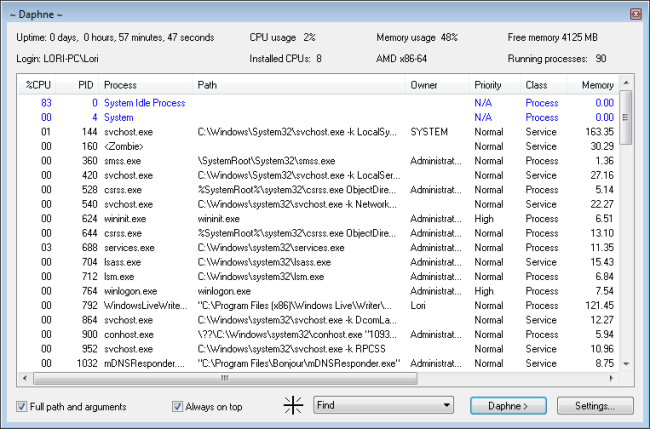Click the Windows Live Writer path cell
Screen dimensions: 650x429
pyautogui.click(x=294, y=305)
